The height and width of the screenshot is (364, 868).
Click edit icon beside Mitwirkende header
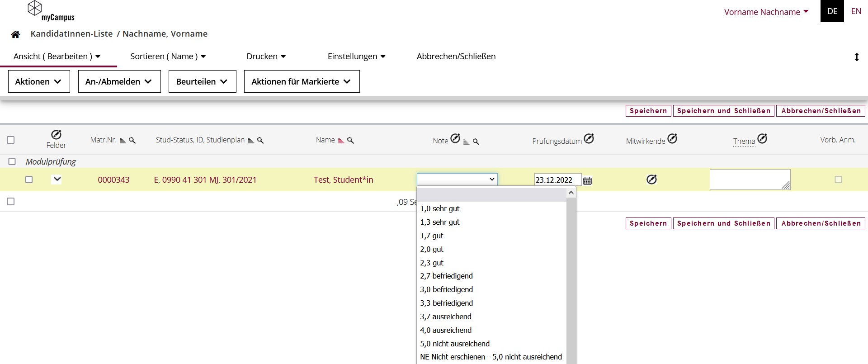(x=672, y=138)
